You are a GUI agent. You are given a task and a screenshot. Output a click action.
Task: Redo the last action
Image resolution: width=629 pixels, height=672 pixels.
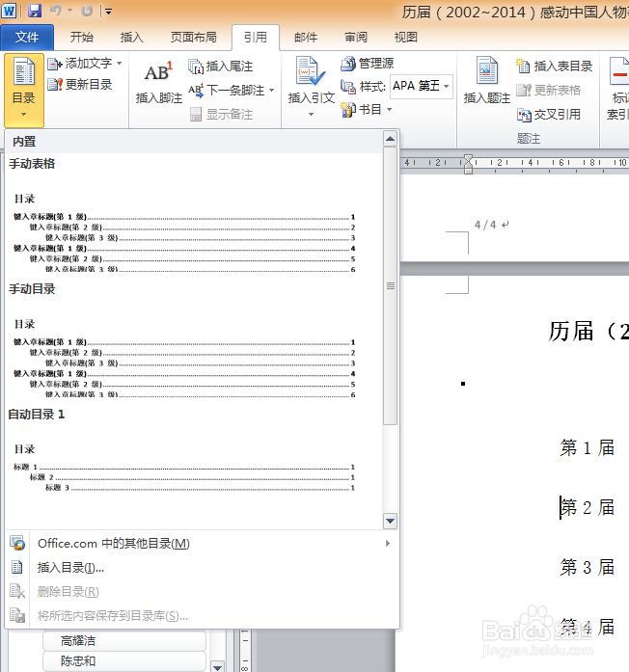[87, 11]
